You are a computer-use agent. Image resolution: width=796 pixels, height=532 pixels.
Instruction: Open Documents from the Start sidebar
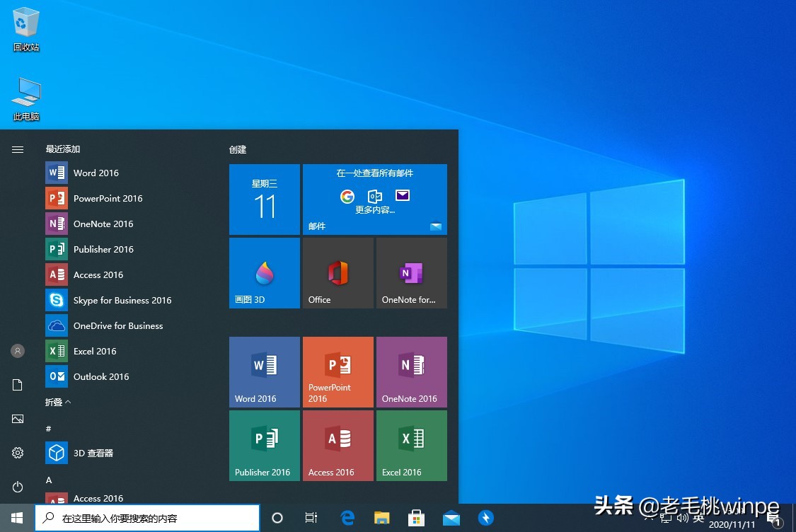[17, 385]
